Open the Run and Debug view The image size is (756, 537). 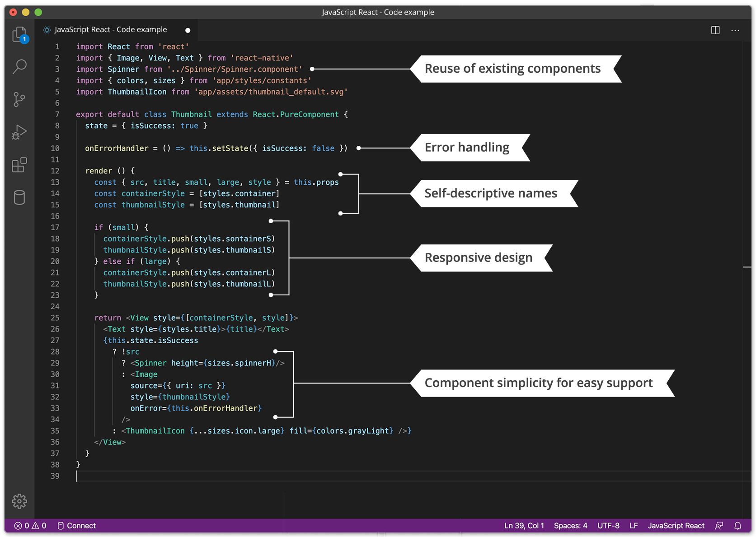pyautogui.click(x=19, y=132)
